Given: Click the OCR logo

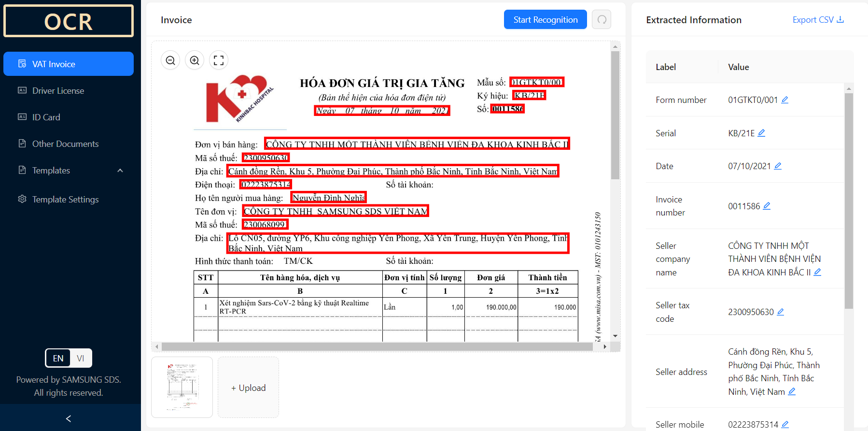Looking at the screenshot, I should (69, 21).
